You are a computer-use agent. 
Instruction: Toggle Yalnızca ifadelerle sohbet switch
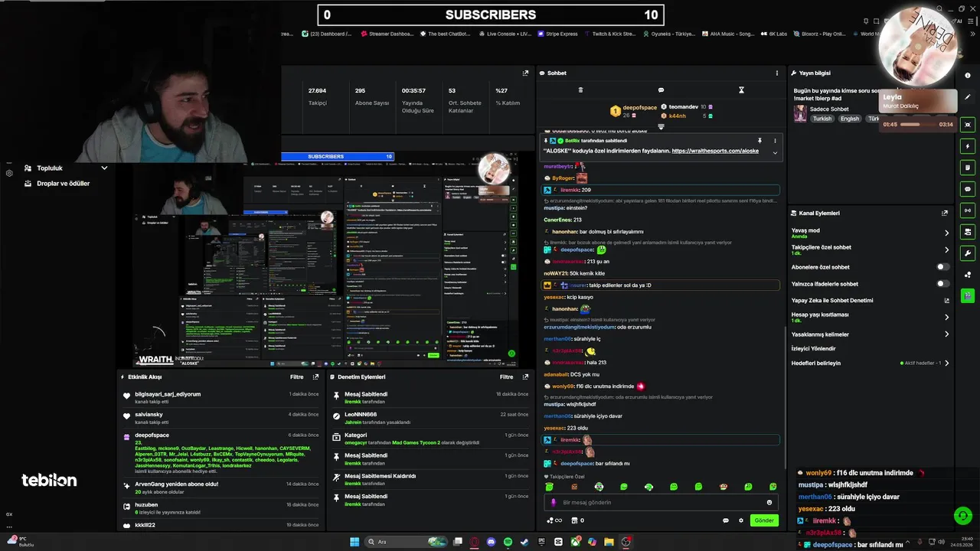[943, 284]
